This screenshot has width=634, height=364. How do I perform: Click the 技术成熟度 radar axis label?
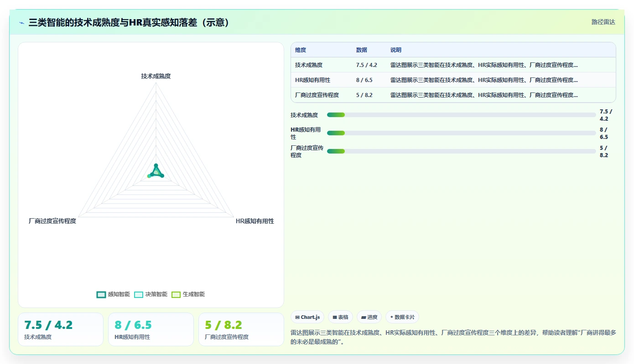(156, 76)
